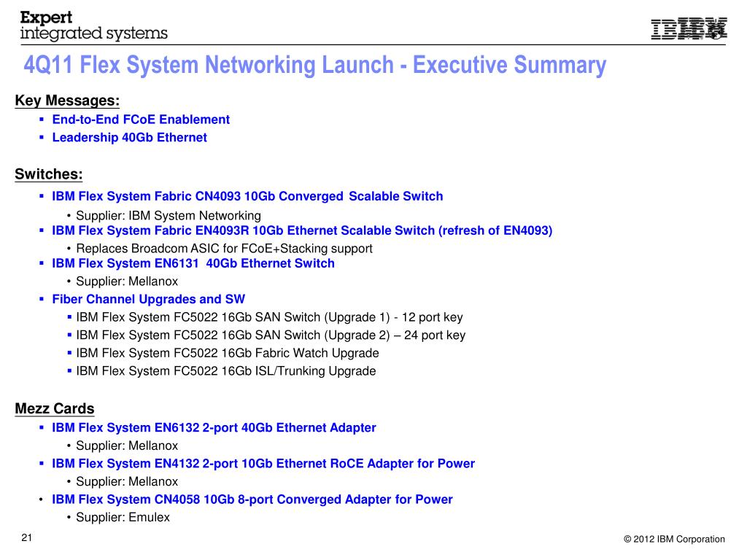Select the EN6132 2-port 40Gb Ethernet Adapter line
Image resolution: width=747 pixels, height=560 pixels.
pyautogui.click(x=214, y=427)
